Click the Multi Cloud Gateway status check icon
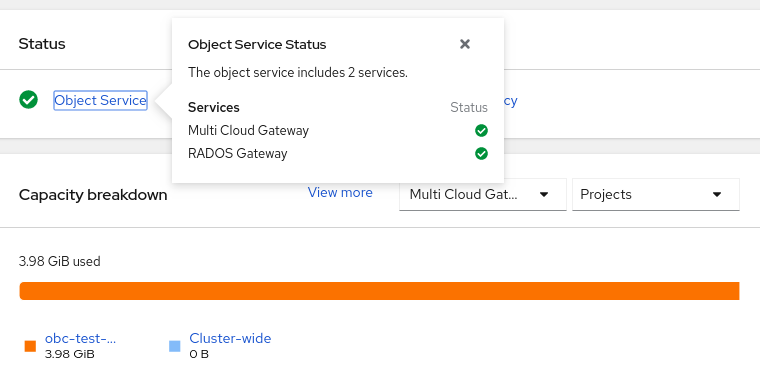This screenshot has width=760, height=392. (x=481, y=130)
